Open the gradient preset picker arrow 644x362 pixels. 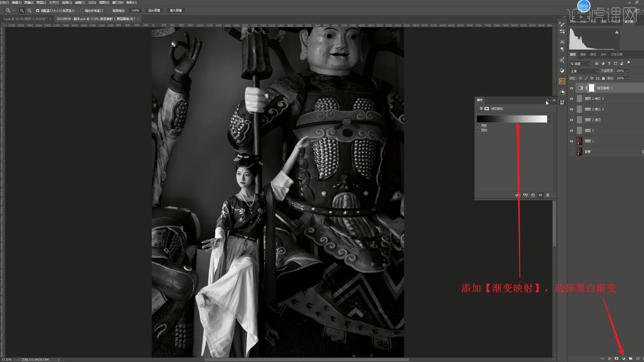pyautogui.click(x=549, y=119)
